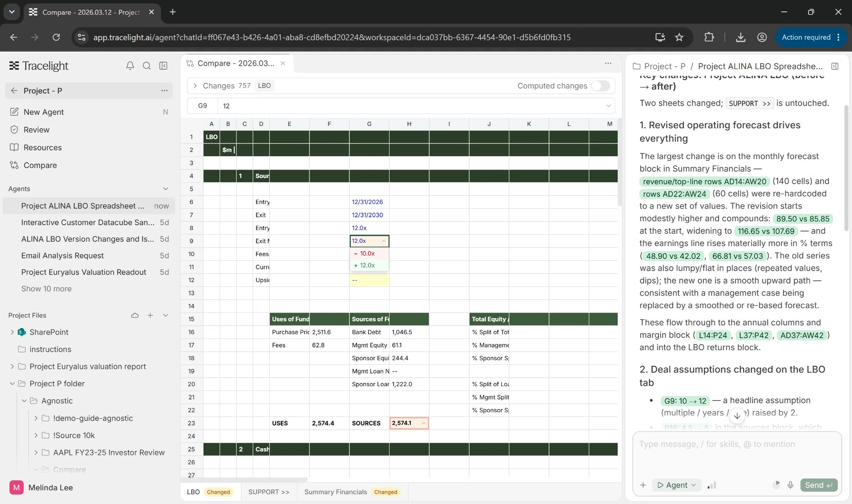This screenshot has width=852, height=504.
Task: Open Email Analysis Request agent
Action: coord(89,256)
